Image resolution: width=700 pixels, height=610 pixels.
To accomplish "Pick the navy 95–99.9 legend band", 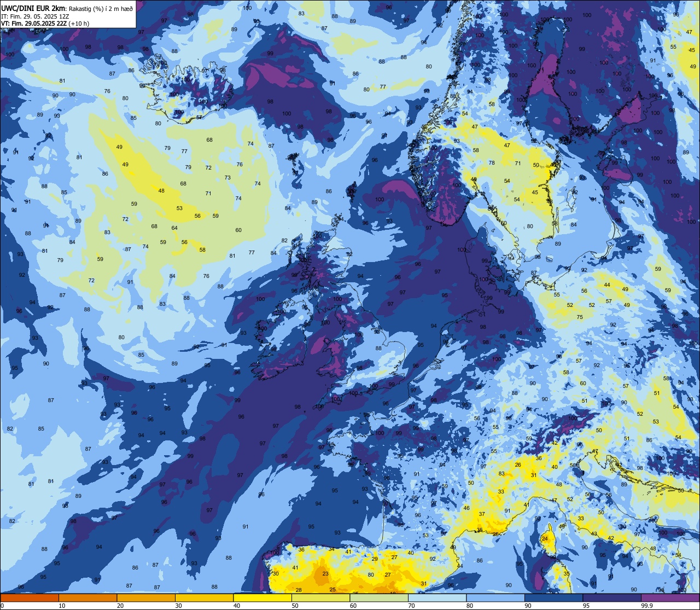I will click(x=612, y=598).
